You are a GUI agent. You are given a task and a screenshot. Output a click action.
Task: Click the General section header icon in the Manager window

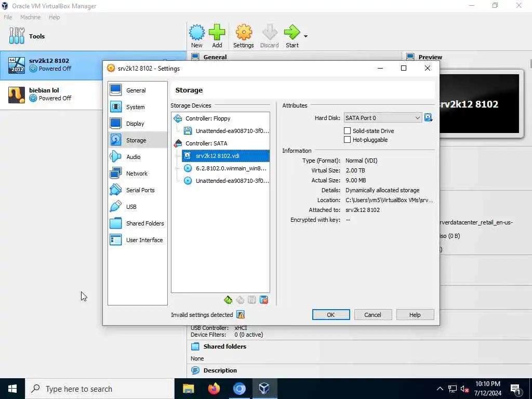(195, 57)
